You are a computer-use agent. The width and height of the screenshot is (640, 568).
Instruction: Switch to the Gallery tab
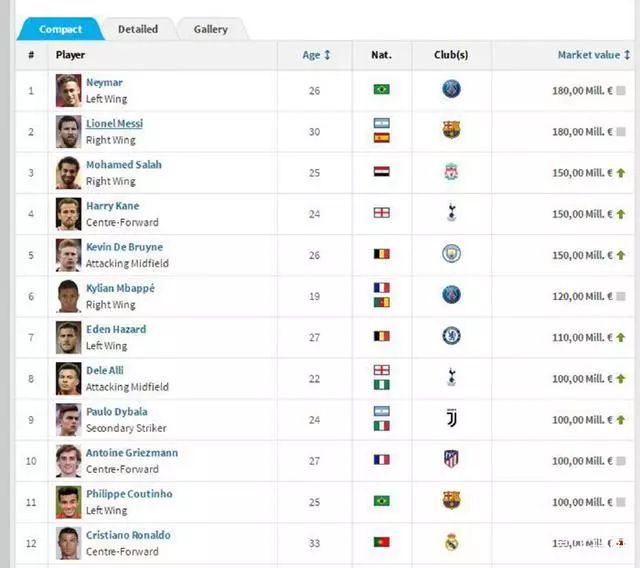[x=211, y=29]
